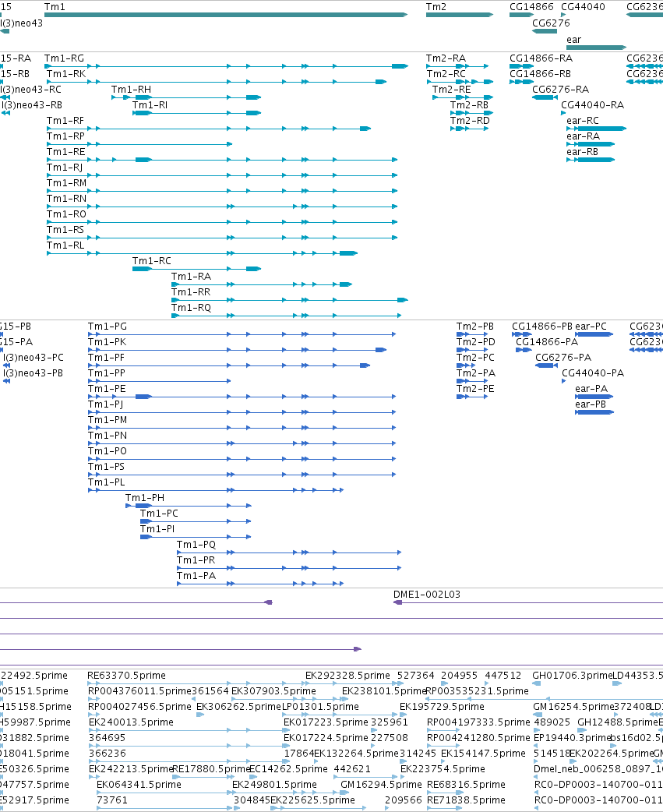
Task: Click protein CG6276-PA label
Action: coord(563,358)
